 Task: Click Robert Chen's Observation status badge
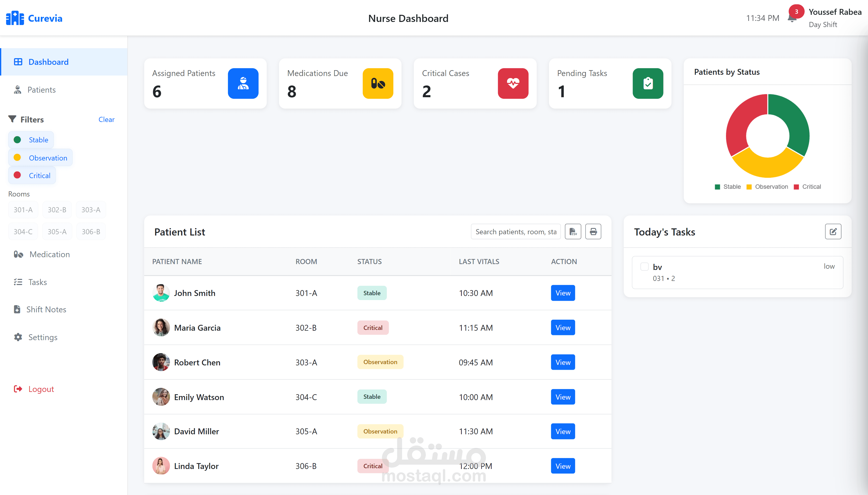(380, 362)
